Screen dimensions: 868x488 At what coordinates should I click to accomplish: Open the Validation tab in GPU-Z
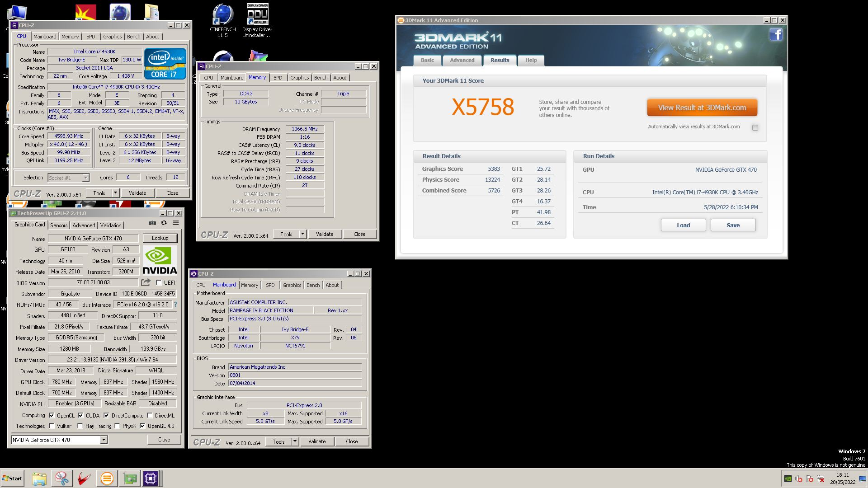111,225
